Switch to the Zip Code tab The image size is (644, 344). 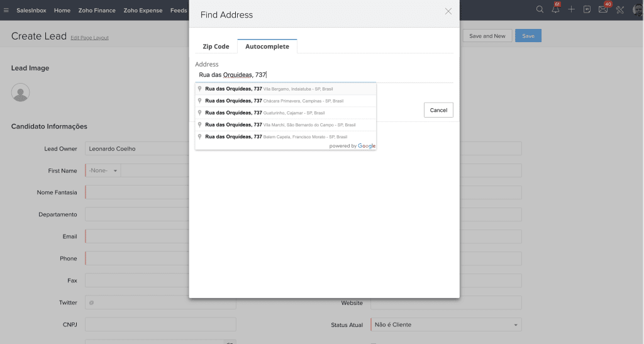pos(216,47)
